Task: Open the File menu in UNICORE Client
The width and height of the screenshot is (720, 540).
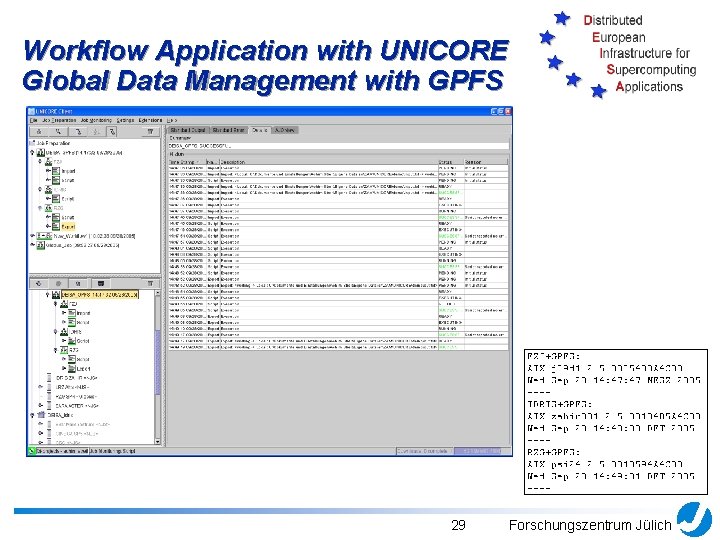Action: point(34,120)
